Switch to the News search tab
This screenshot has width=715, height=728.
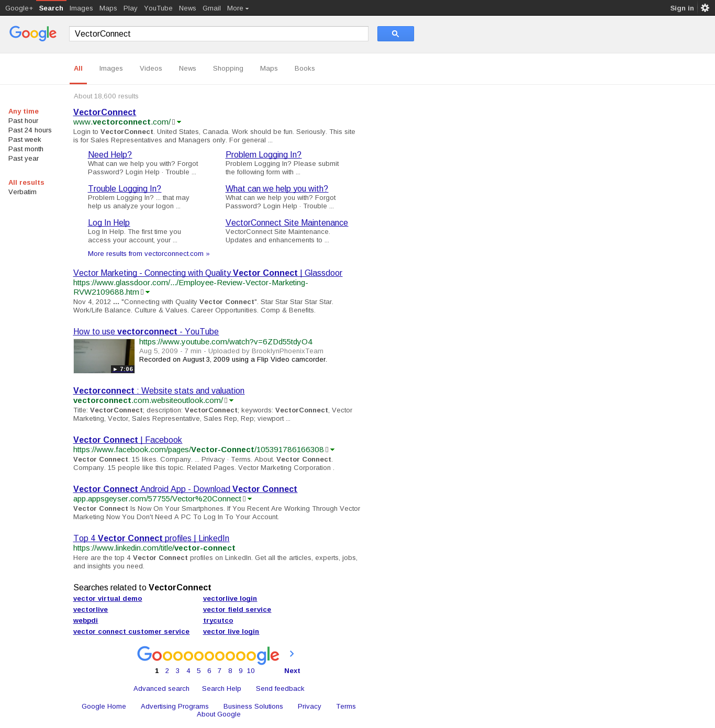187,69
